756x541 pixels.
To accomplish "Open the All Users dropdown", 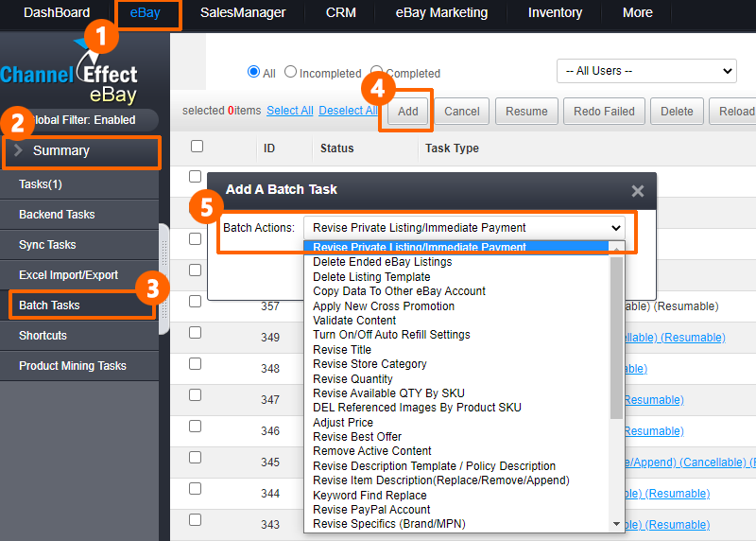I will click(646, 71).
